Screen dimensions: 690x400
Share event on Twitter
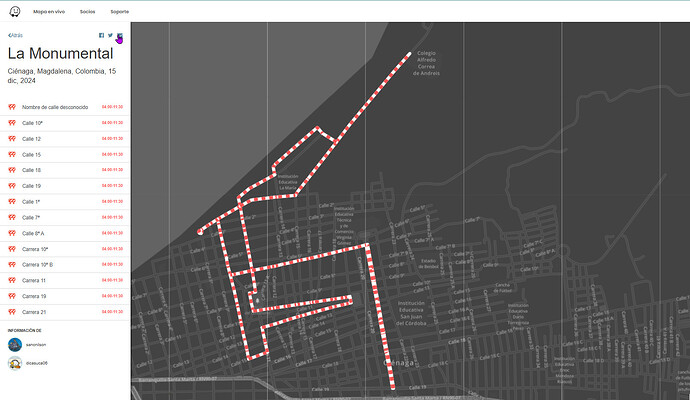coord(110,35)
